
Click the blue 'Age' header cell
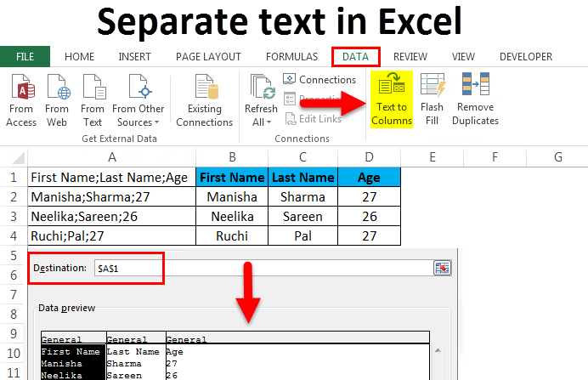[369, 177]
